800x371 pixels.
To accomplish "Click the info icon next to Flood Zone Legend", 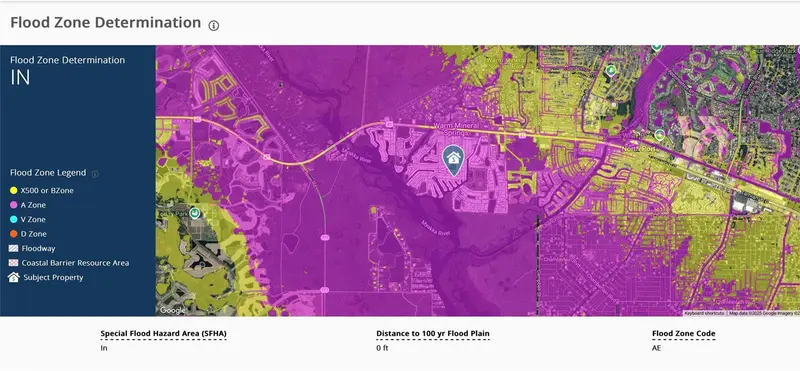I will 95,174.
